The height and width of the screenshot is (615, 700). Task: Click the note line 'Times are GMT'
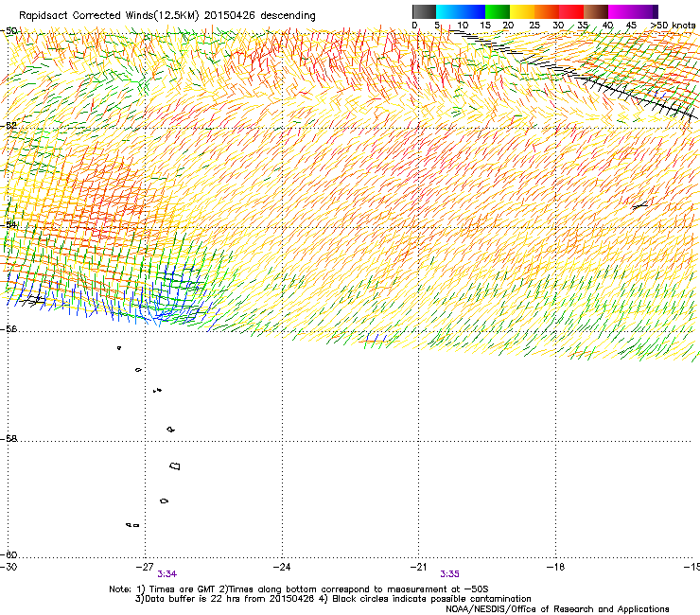pos(183,589)
